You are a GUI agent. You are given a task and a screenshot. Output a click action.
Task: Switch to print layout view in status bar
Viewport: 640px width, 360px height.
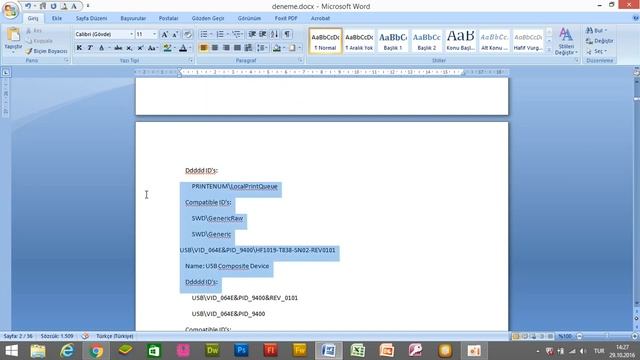tap(516, 336)
